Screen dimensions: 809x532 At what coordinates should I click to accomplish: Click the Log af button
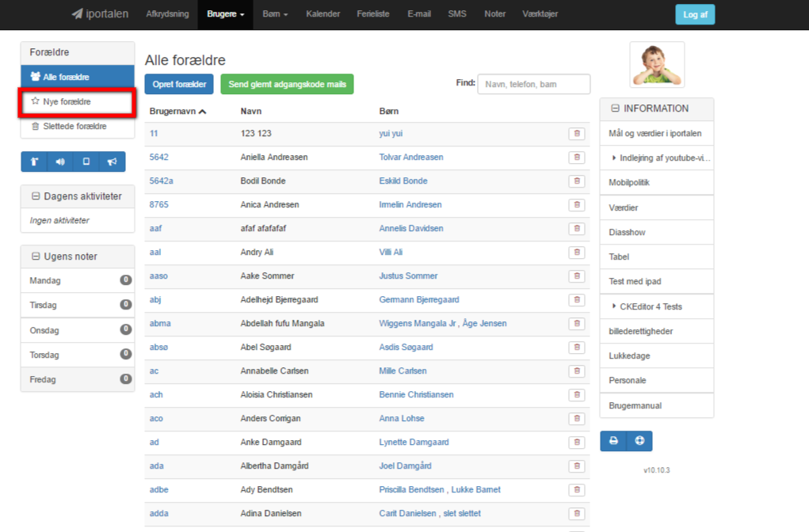pyautogui.click(x=695, y=14)
